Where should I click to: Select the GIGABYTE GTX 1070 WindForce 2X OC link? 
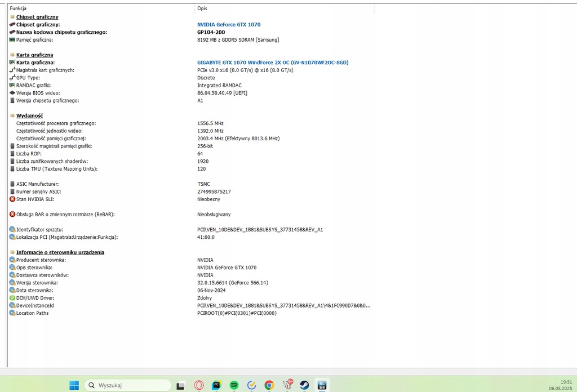tap(273, 63)
